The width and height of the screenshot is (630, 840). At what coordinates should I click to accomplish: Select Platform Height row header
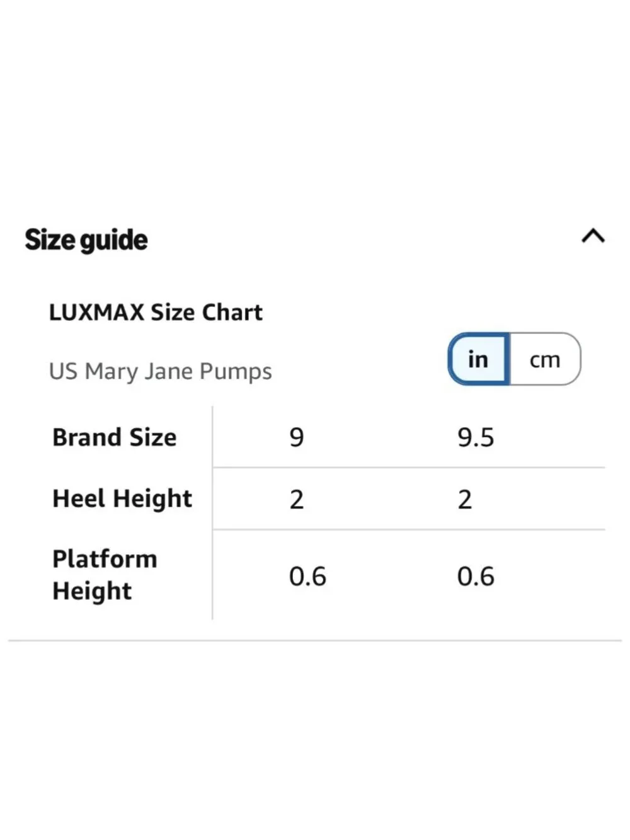(105, 575)
